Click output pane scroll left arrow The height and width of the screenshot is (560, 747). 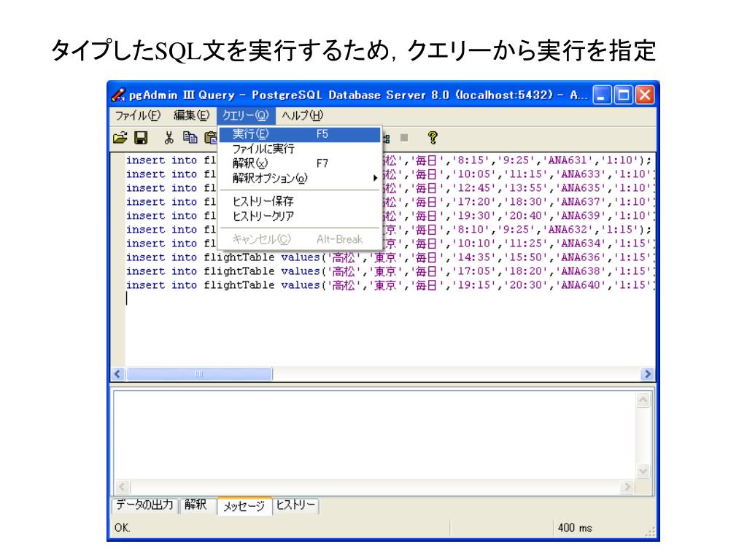[x=122, y=486]
